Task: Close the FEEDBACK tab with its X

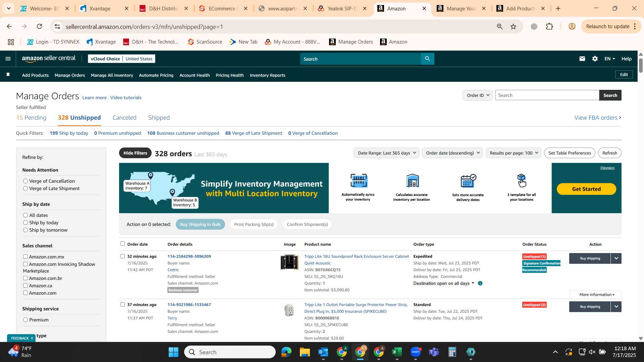Action: pyautogui.click(x=32, y=338)
